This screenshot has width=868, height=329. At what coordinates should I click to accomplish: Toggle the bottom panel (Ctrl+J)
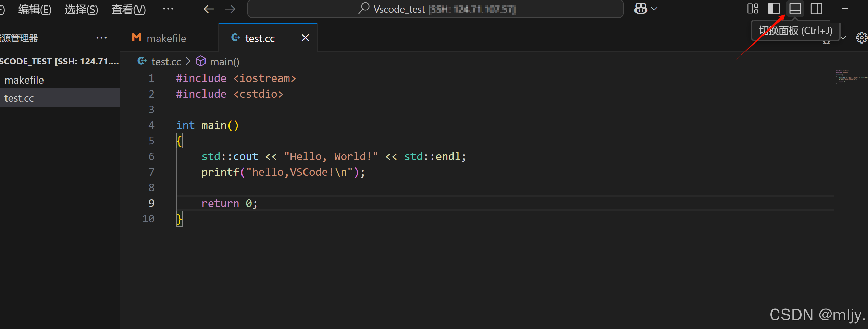coord(795,9)
